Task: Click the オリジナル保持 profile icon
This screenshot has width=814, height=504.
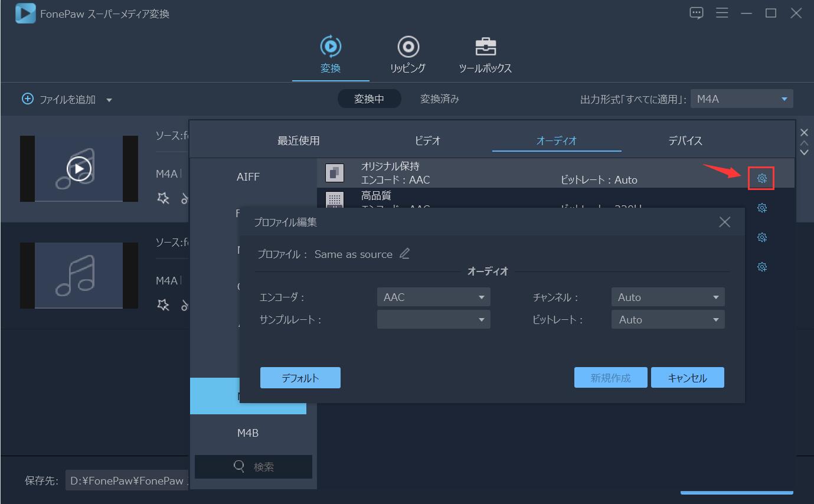Action: point(335,173)
